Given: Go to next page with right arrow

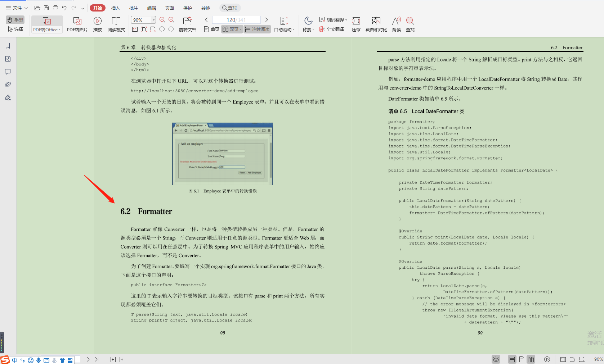Looking at the screenshot, I should pyautogui.click(x=267, y=20).
